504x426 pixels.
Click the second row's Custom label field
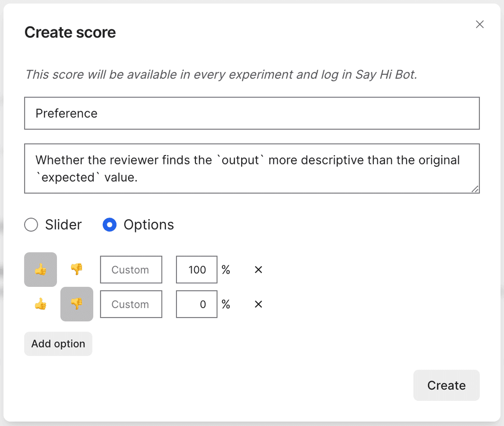click(131, 305)
